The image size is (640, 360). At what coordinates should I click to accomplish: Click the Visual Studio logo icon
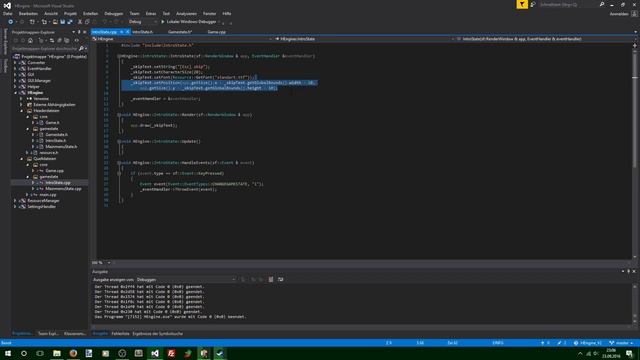coord(7,5)
